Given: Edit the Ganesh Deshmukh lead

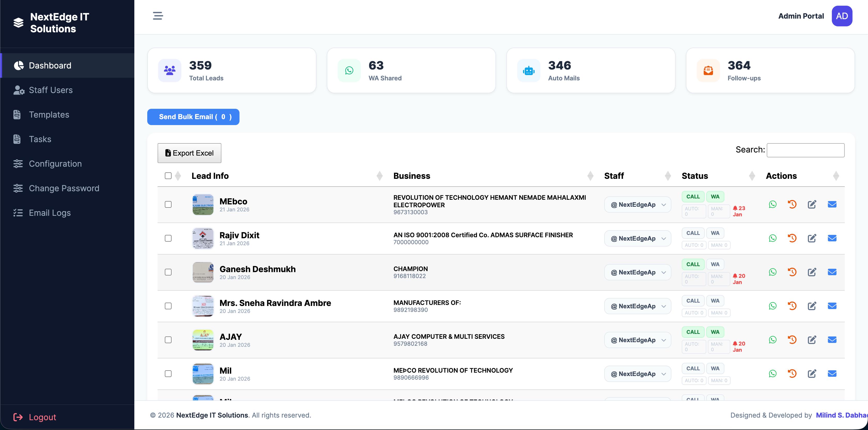Looking at the screenshot, I should [812, 272].
